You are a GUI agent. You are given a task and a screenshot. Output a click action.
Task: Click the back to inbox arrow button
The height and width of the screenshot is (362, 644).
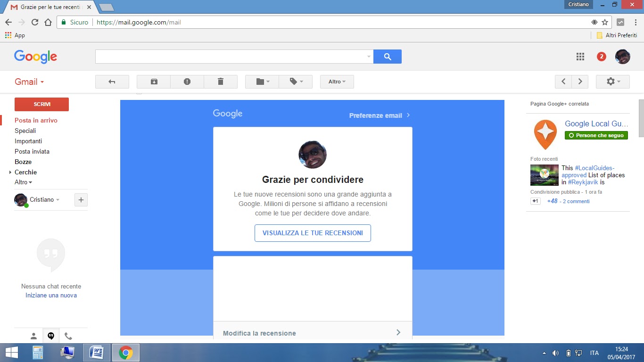coord(112,82)
